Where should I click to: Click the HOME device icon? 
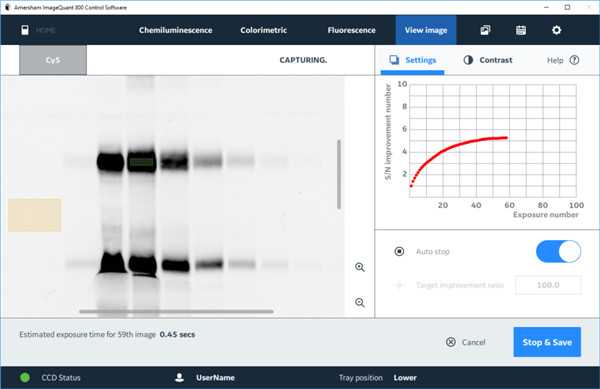coord(25,30)
